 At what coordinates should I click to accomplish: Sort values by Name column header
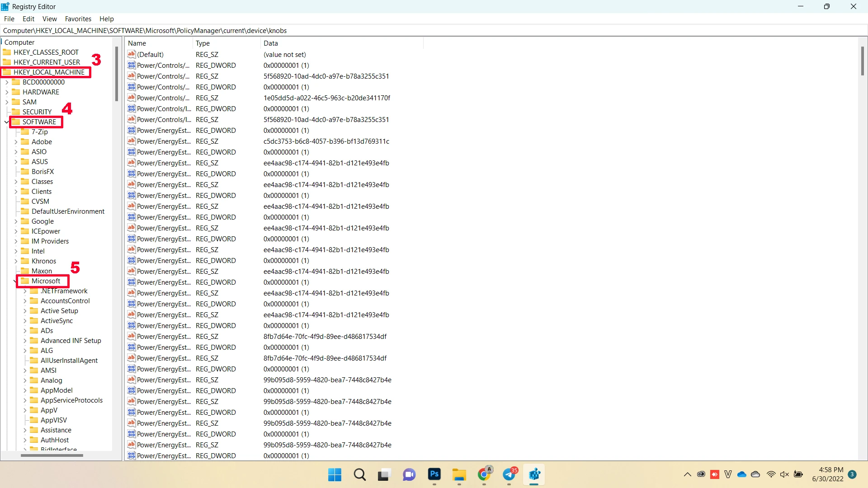coord(159,43)
